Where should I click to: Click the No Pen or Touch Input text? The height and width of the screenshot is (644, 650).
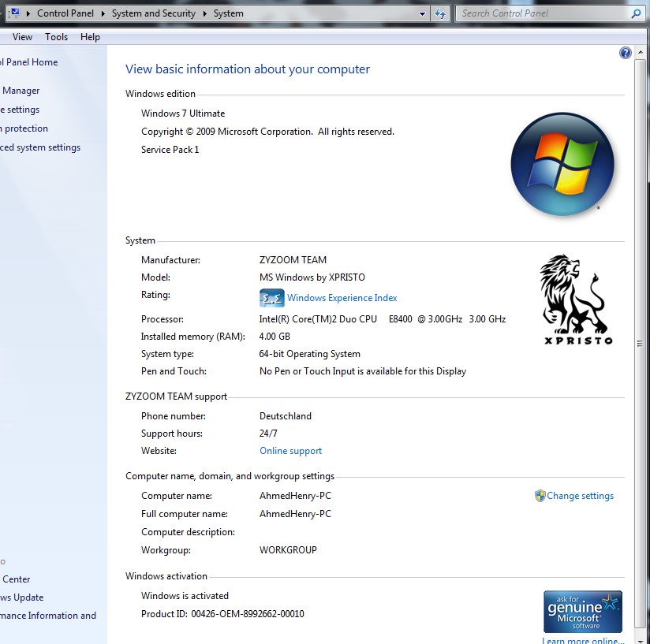pos(363,371)
